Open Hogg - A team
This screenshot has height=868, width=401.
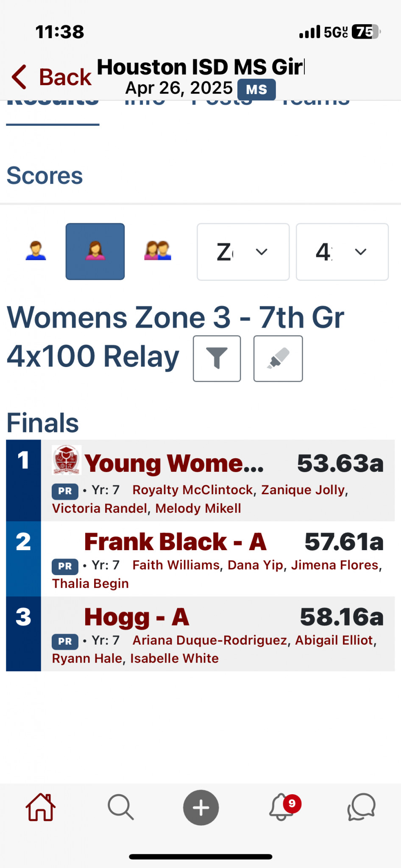click(x=136, y=617)
